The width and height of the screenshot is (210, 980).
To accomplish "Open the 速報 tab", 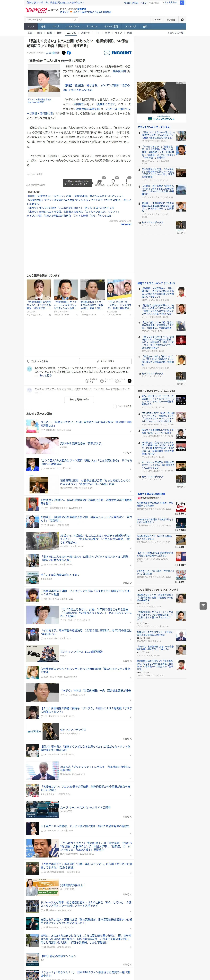I will click(x=43, y=27).
